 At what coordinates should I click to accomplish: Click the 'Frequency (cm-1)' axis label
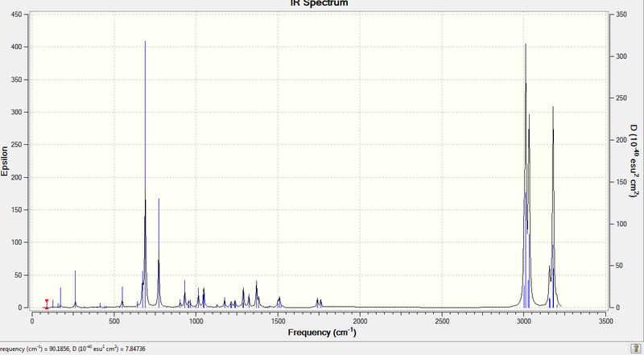tap(322, 332)
